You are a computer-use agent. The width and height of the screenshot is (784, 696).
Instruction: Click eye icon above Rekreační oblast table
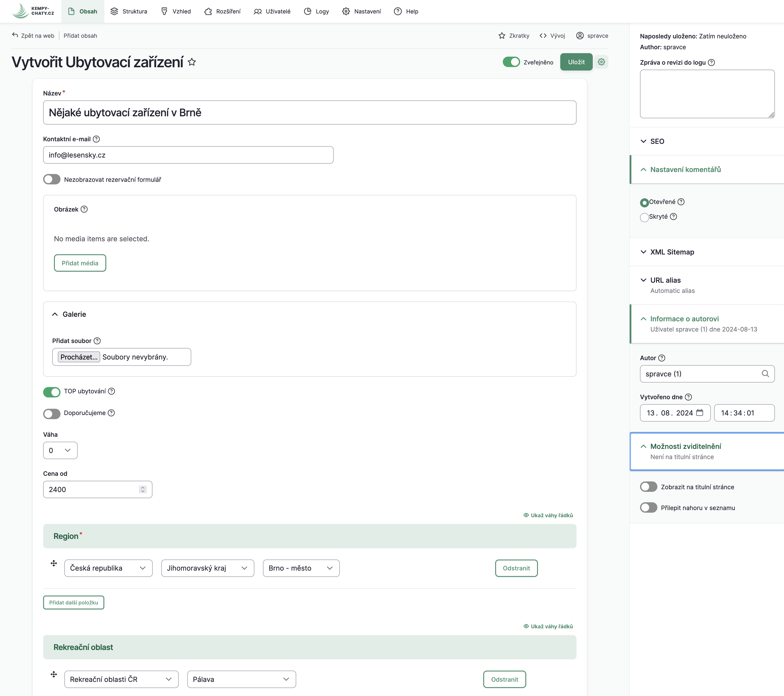pyautogui.click(x=526, y=627)
